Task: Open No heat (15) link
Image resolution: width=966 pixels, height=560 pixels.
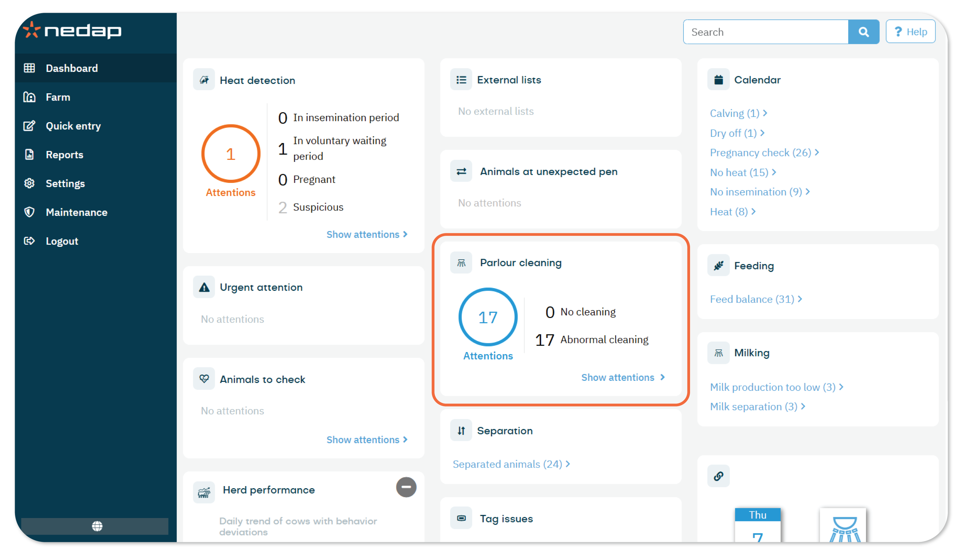Action: pyautogui.click(x=743, y=173)
